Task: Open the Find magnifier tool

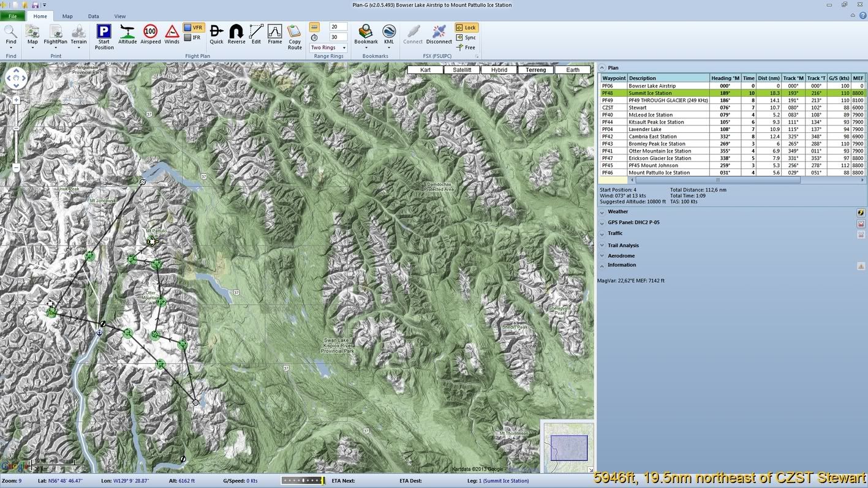Action: (x=11, y=31)
